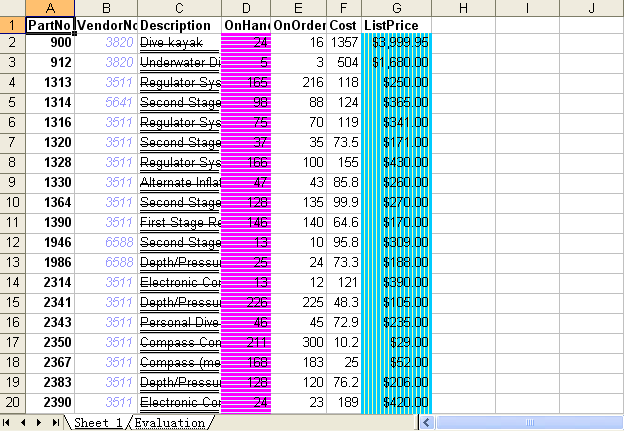Select the Dive kayak description cell

[x=178, y=43]
